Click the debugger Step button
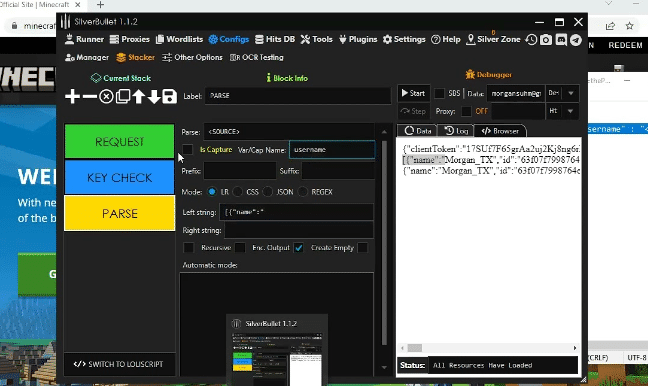The image size is (648, 386). click(x=413, y=111)
